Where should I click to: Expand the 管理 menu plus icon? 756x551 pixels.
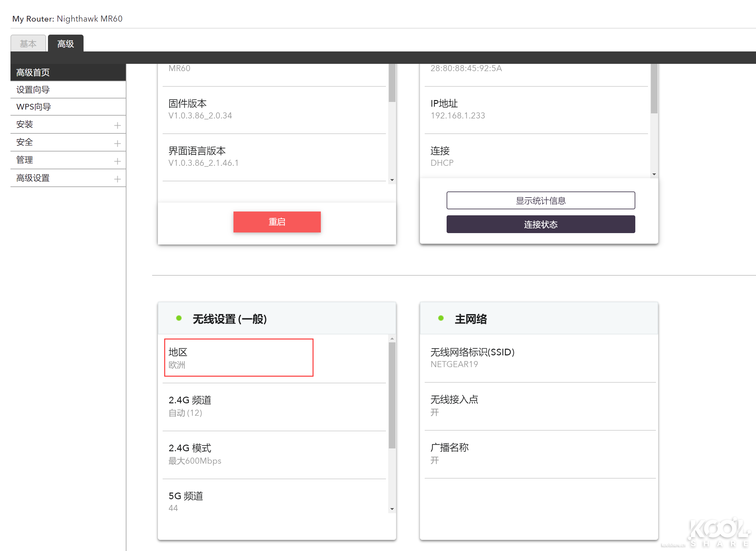pos(117,161)
